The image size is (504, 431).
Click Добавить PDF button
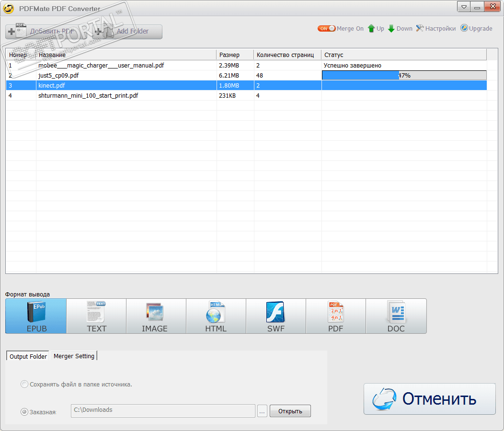(x=45, y=32)
